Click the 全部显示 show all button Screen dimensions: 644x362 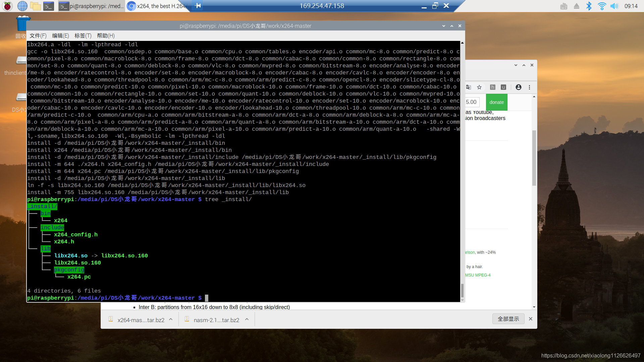click(x=508, y=319)
